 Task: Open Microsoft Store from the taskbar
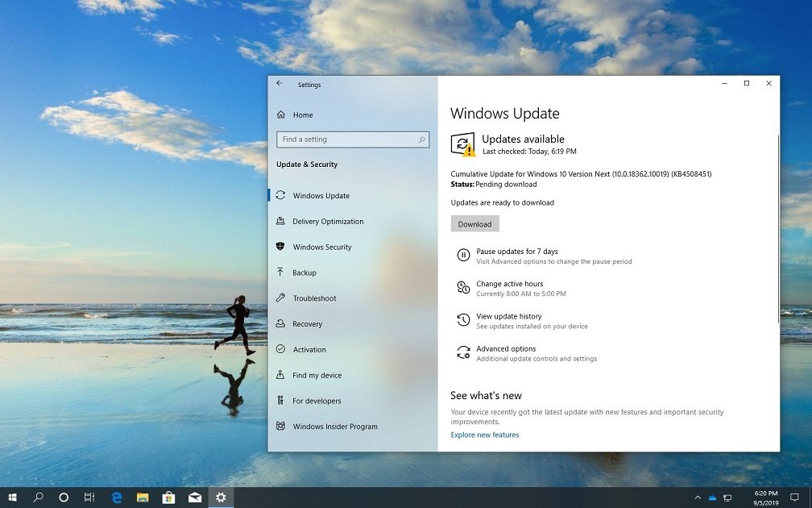click(168, 498)
